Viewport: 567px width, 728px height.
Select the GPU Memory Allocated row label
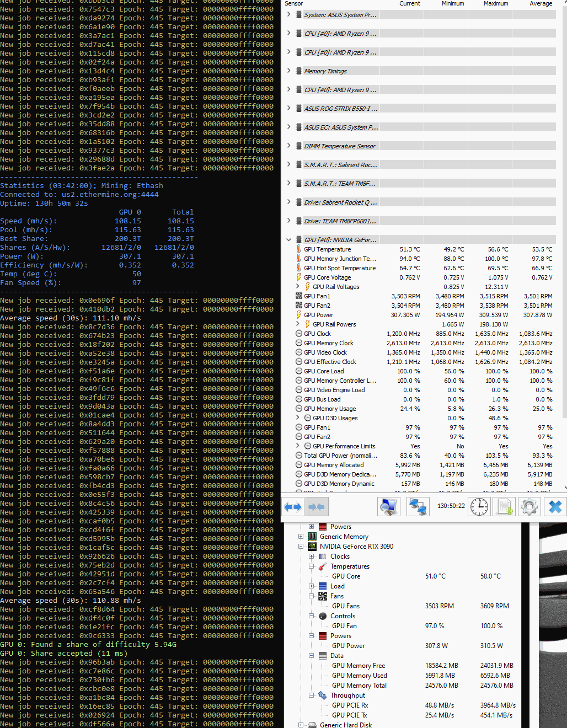click(x=334, y=465)
